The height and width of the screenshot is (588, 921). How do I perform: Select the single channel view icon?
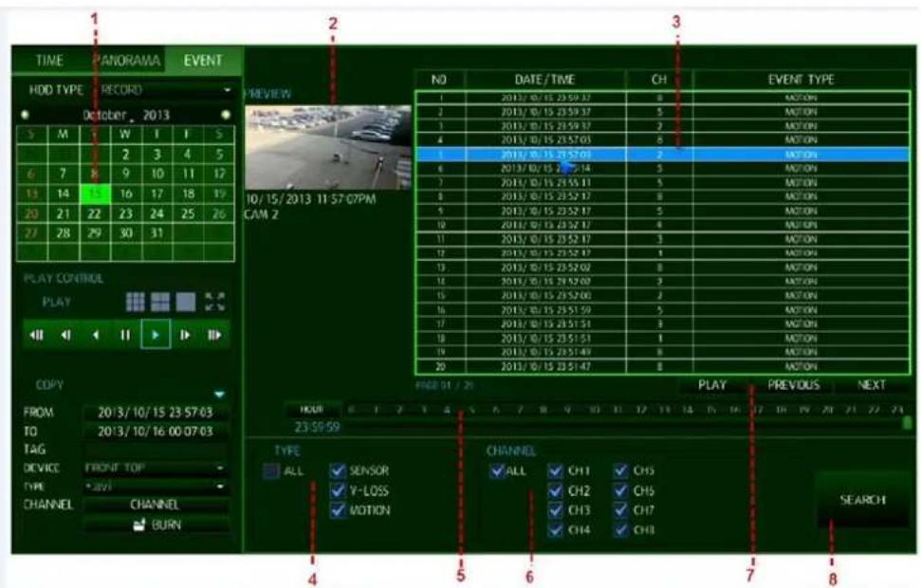point(186,302)
